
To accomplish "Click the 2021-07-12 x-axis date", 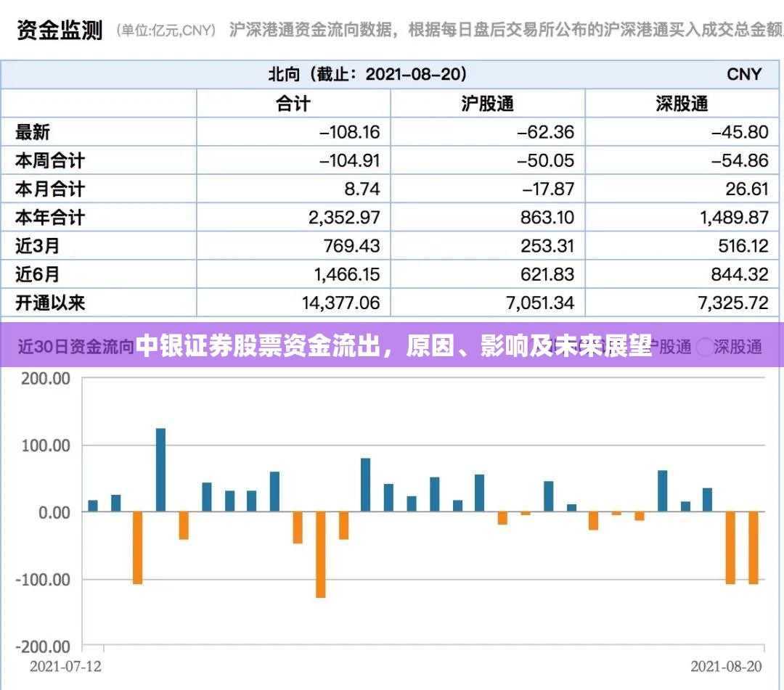I will 65,667.
